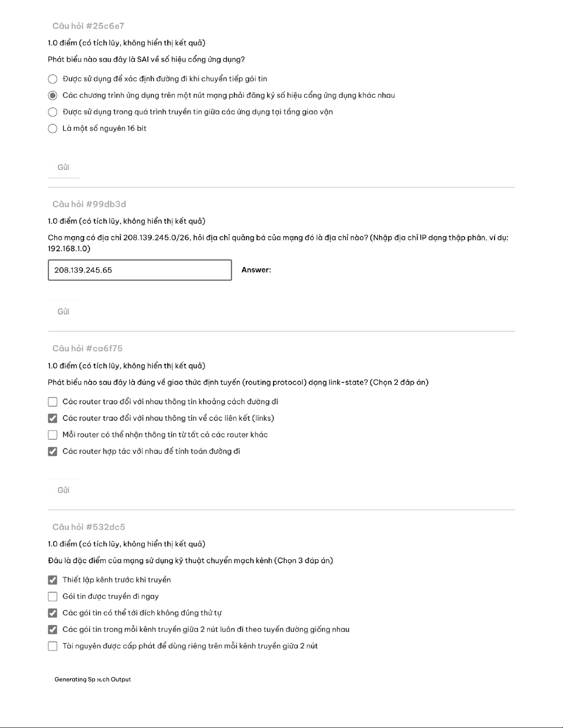Submit answer for question #99db3d with Gửi
The image size is (563, 728).
(x=63, y=312)
